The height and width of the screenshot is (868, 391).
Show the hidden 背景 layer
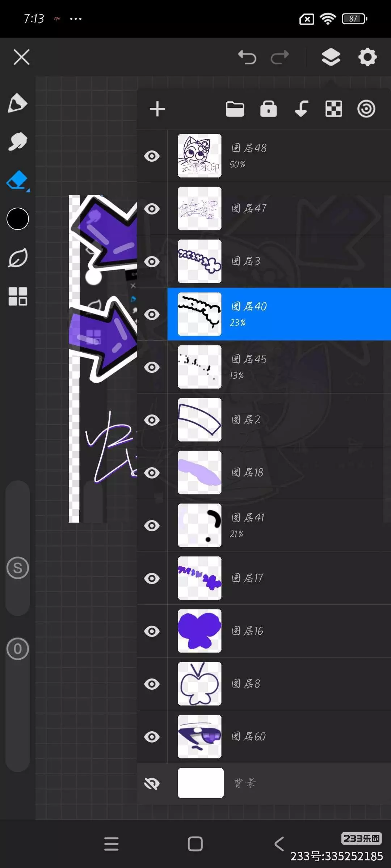coord(152,784)
